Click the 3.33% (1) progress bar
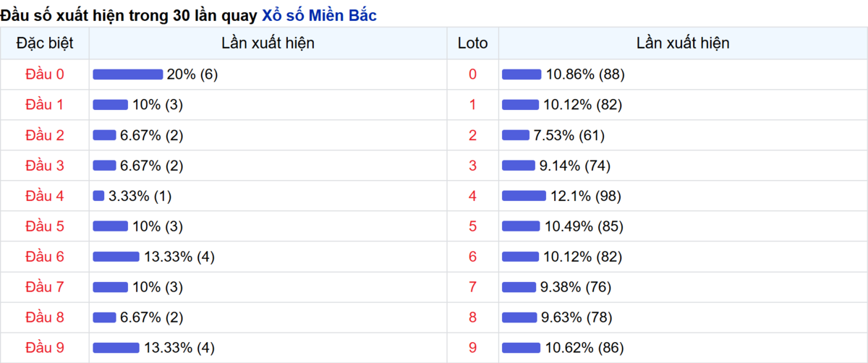Screen dimensions: 868x363 [x=98, y=196]
